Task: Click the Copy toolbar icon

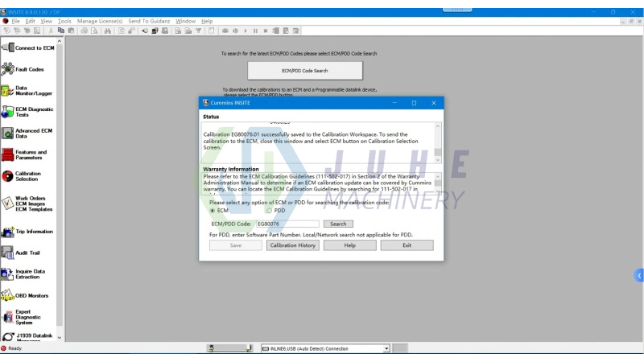Action: [61, 31]
